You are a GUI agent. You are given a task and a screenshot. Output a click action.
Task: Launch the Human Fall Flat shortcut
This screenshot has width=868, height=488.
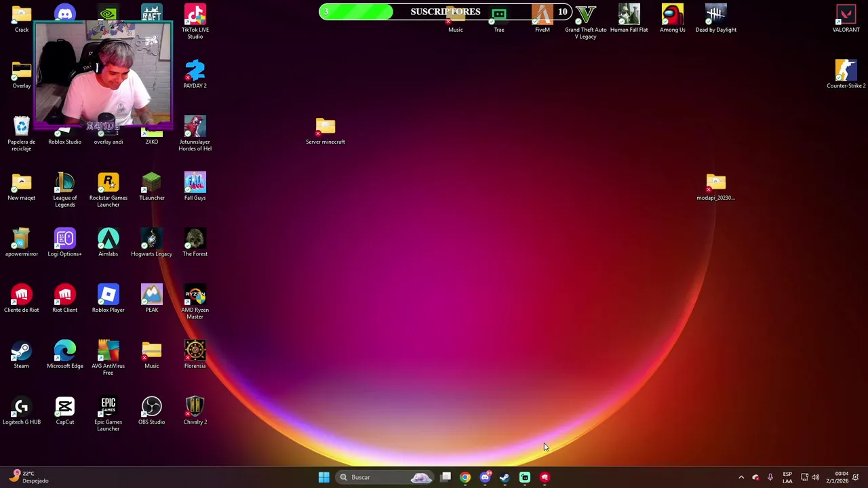(x=629, y=19)
